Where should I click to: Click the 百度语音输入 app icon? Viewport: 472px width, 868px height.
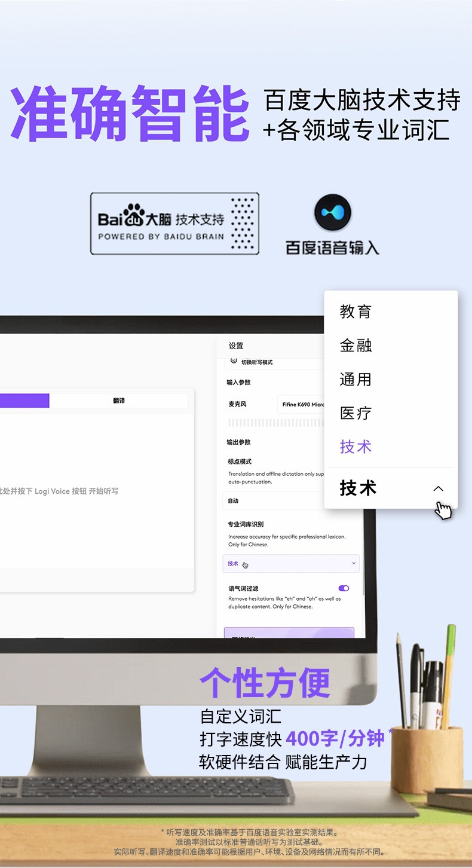coord(333,213)
